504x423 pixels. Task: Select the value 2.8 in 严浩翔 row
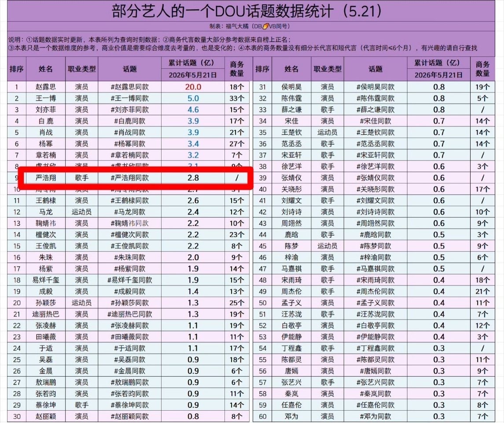point(193,178)
